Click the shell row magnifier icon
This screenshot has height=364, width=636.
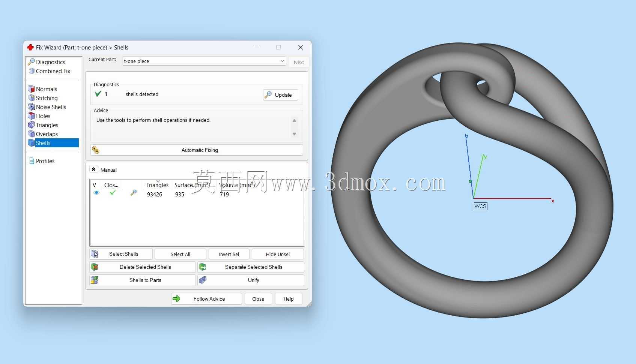133,193
